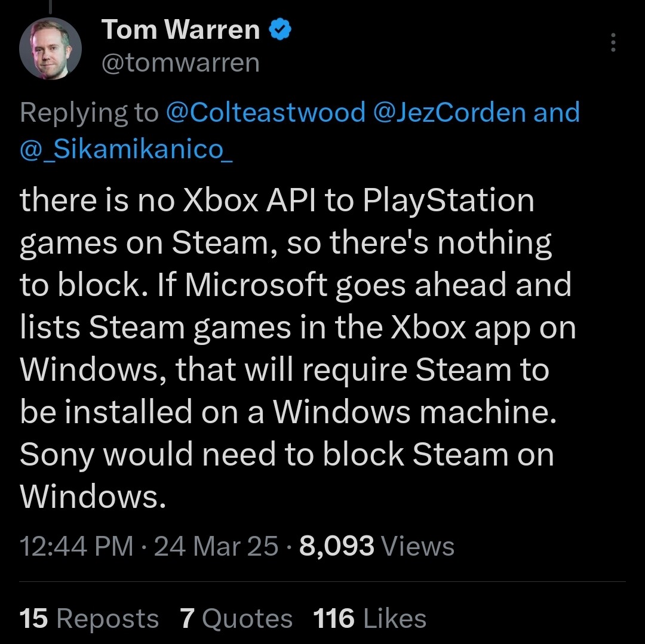The height and width of the screenshot is (644, 645).
Task: Open Tom Warren's profile picture
Action: click(50, 48)
